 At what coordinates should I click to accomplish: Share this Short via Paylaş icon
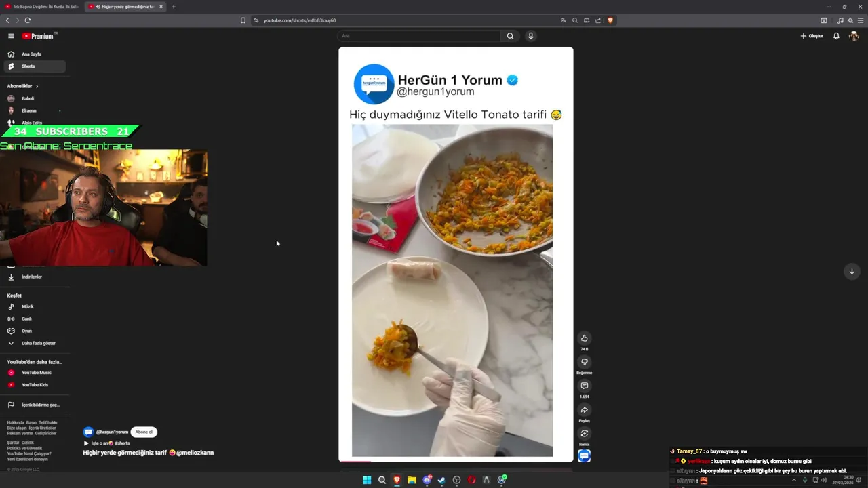tap(585, 409)
